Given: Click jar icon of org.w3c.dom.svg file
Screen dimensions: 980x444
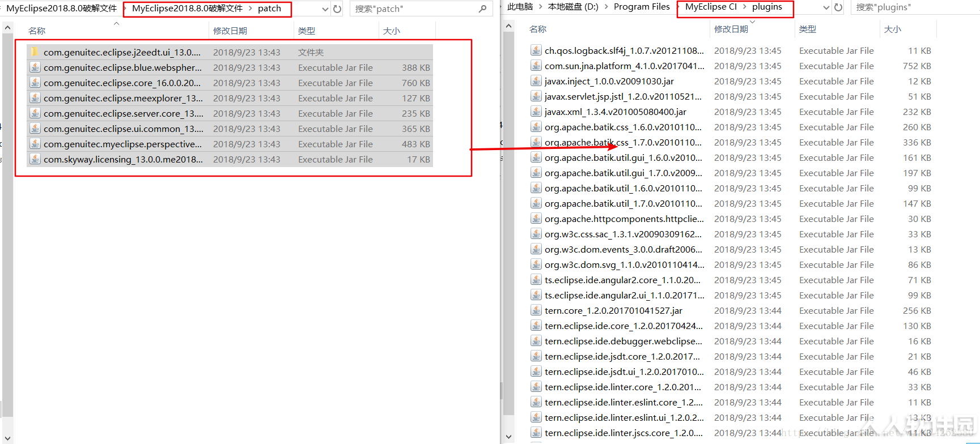Looking at the screenshot, I should pos(536,264).
